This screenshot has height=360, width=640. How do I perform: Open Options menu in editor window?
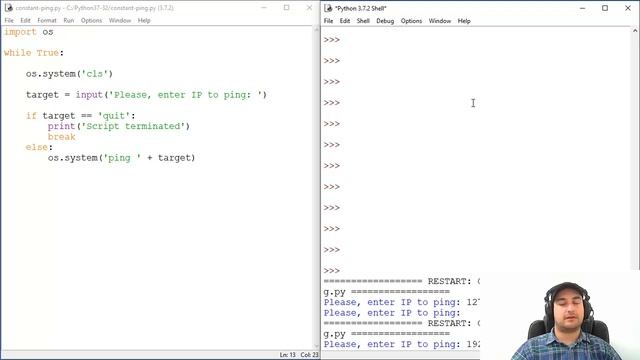pos(91,20)
